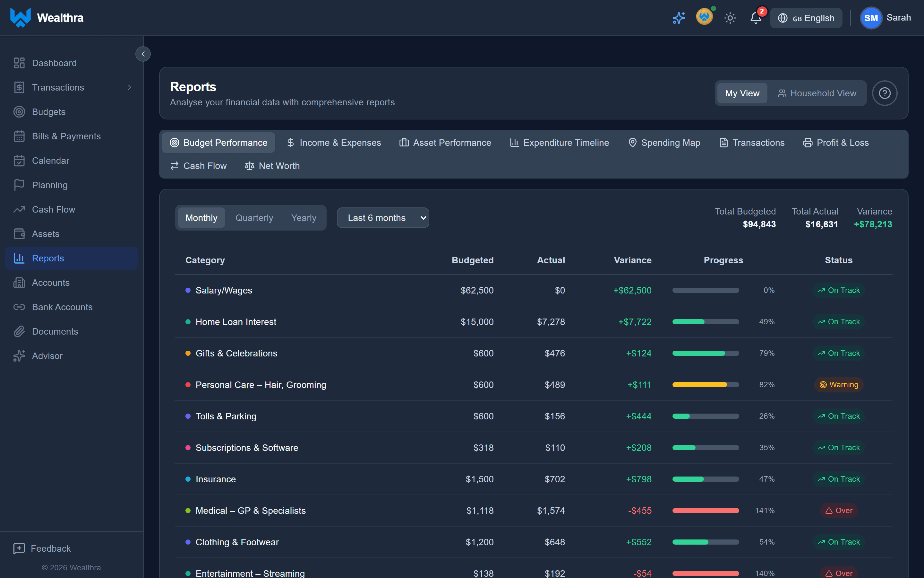This screenshot has height=578, width=924.
Task: Click the Warning status badge
Action: pyautogui.click(x=838, y=385)
